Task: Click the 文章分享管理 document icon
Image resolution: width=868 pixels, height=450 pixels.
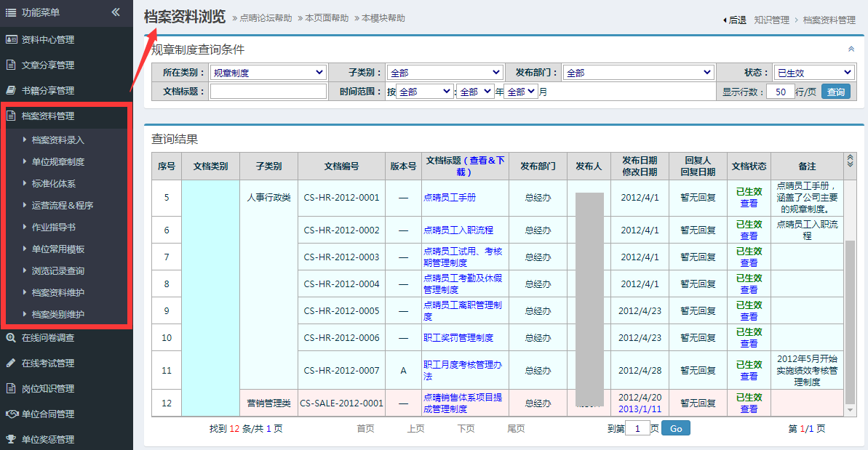Action: [11, 65]
